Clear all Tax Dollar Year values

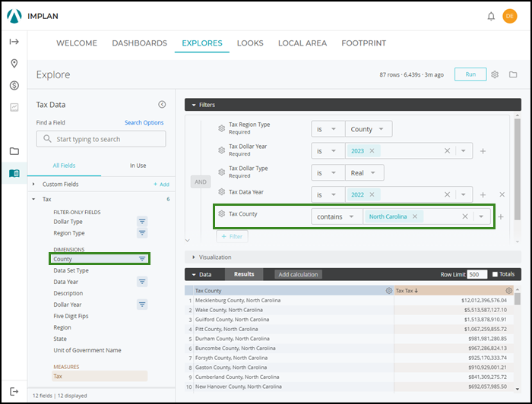[447, 151]
